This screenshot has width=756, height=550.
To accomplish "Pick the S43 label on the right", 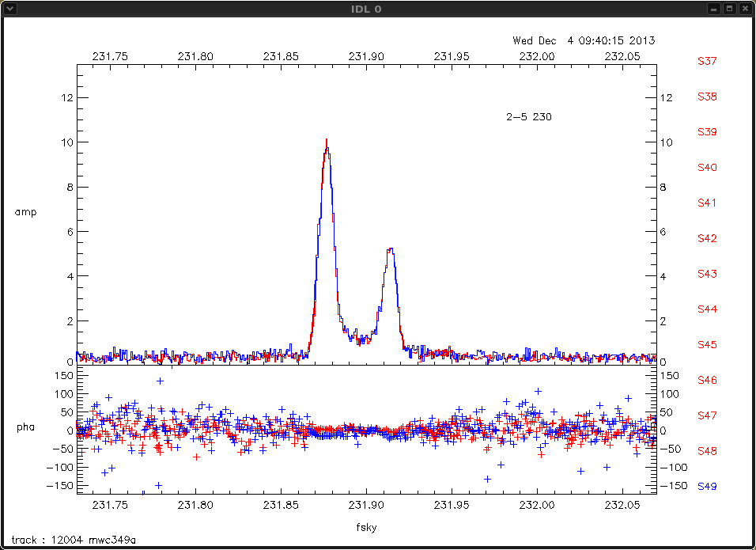I will point(706,274).
